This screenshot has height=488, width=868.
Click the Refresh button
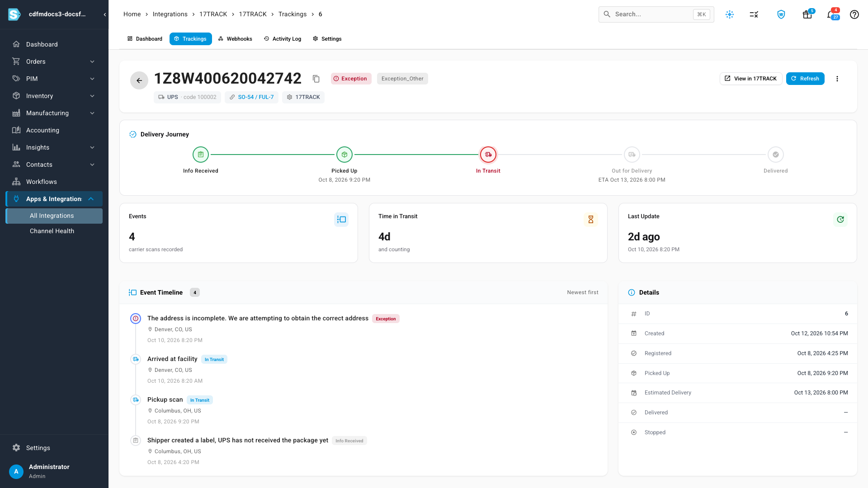[805, 79]
